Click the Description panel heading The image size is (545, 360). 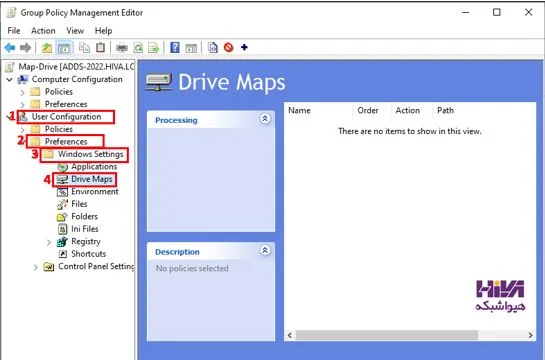(177, 252)
